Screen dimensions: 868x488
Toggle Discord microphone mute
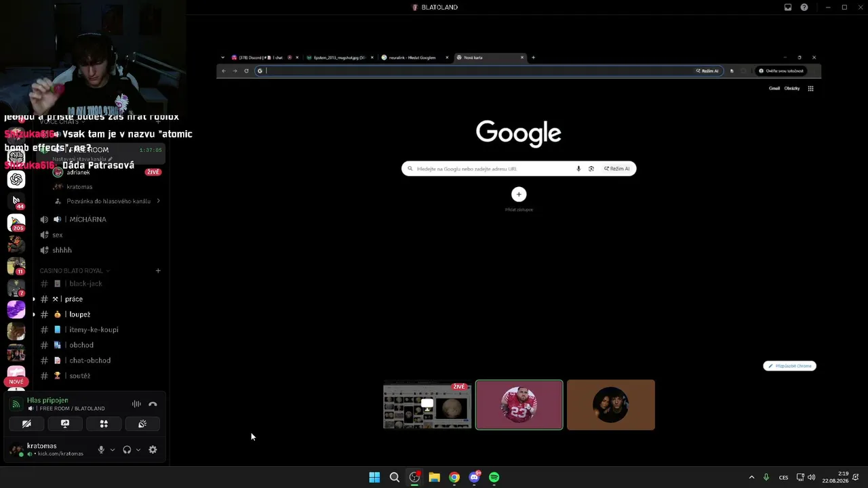point(101,449)
